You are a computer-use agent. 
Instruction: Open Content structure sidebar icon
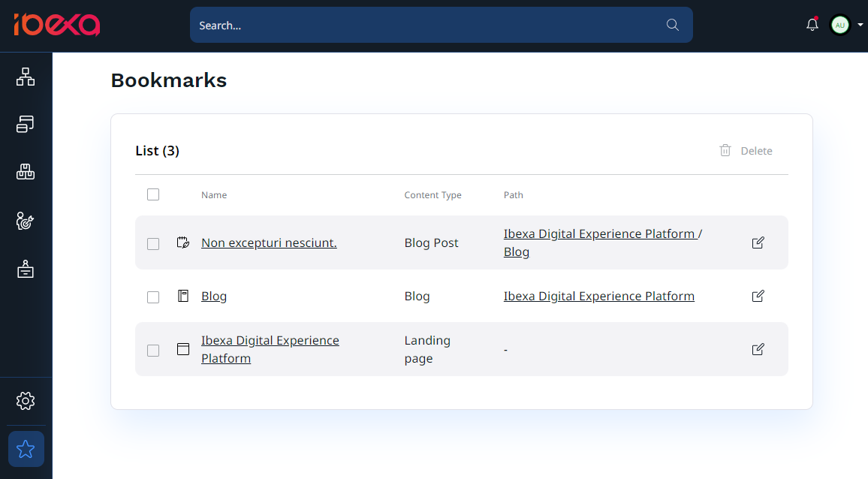26,77
